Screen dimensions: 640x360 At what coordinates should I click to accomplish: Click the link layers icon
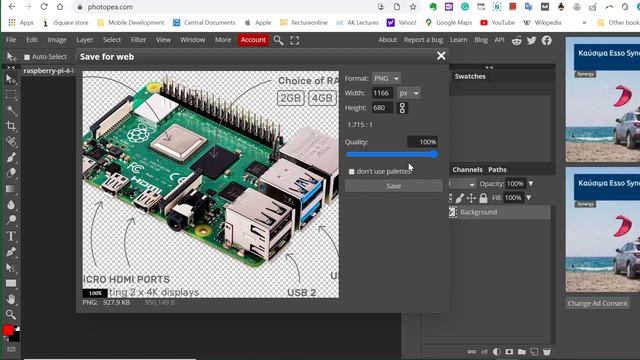(472, 351)
